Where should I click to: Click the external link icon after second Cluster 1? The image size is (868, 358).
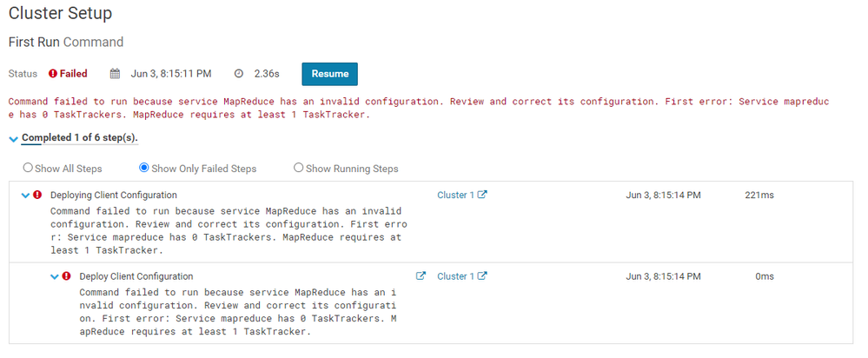click(482, 275)
